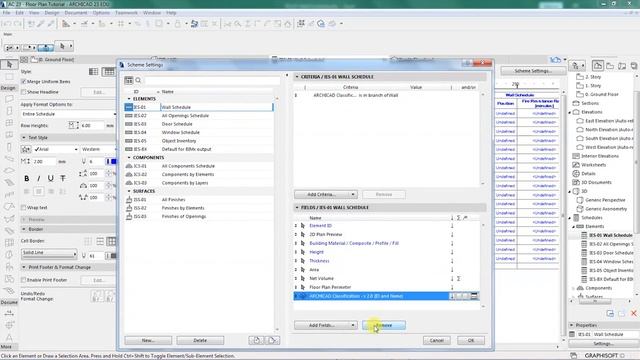
Task: Click the Delete scheme button
Action: click(x=200, y=340)
